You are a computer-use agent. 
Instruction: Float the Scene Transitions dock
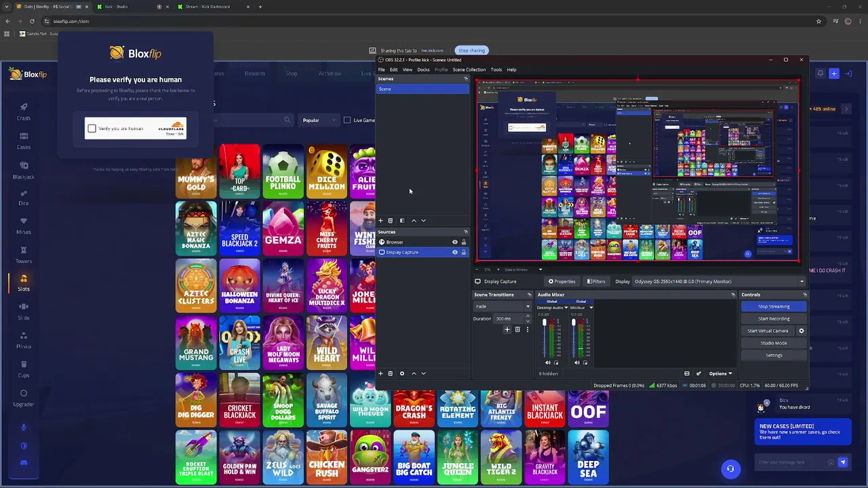[x=530, y=295]
